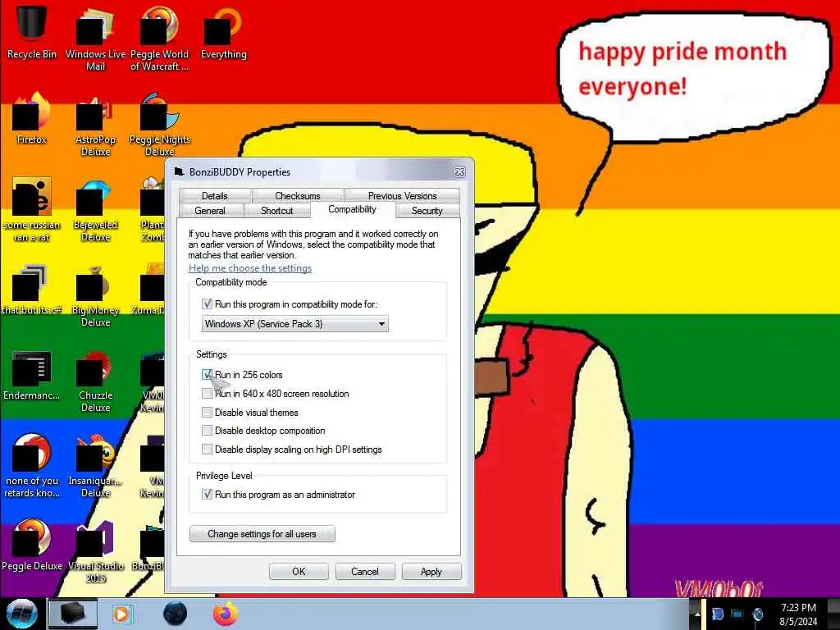Click the Windows Start orb
The width and height of the screenshot is (840, 630).
coord(22,614)
